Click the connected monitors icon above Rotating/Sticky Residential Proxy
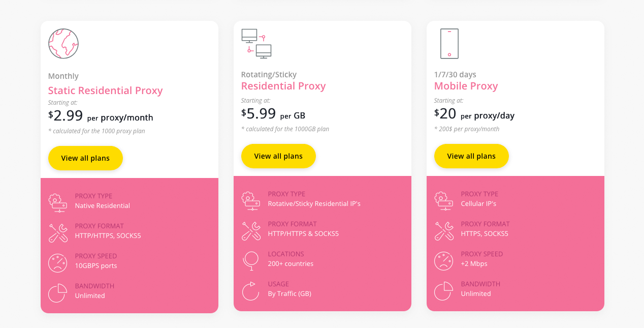 click(256, 43)
